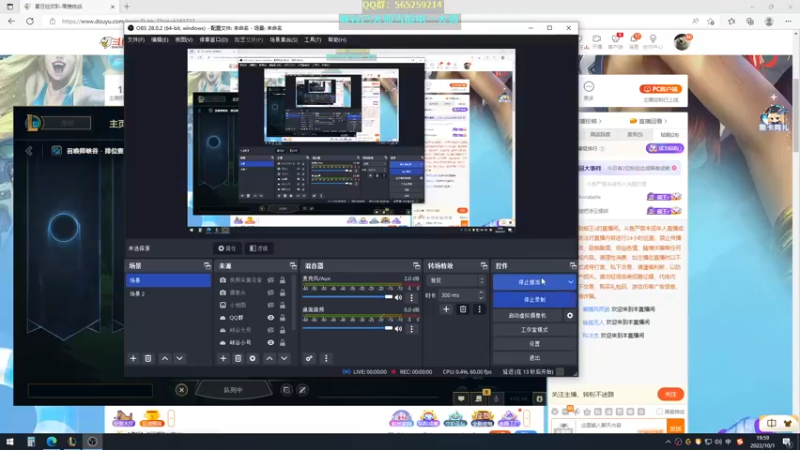This screenshot has height=450, width=800.
Task: Toggle lock on 摄像头 source
Action: coord(283,292)
